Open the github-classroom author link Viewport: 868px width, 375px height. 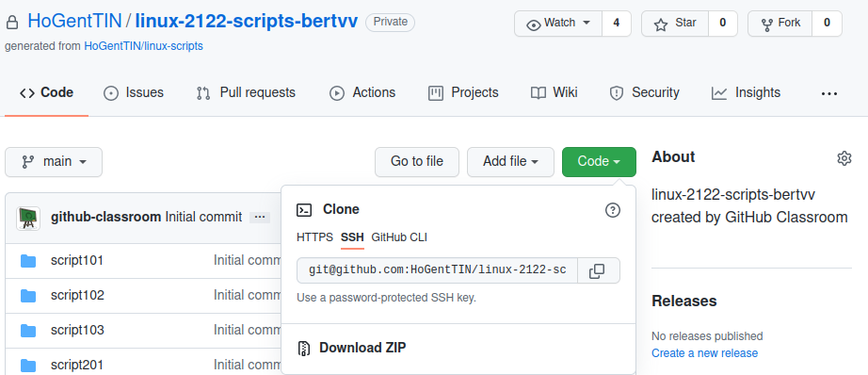[105, 217]
